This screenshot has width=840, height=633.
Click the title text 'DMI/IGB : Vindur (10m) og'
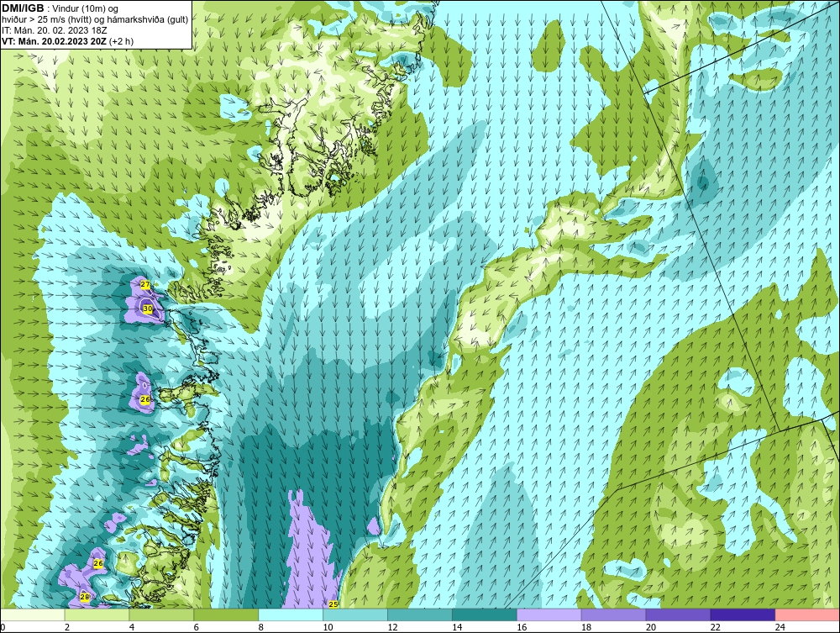(60, 8)
